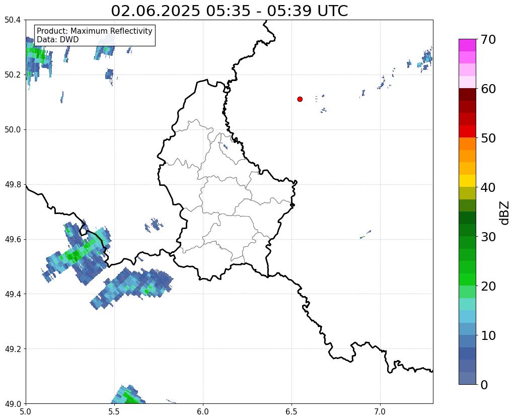The image size is (515, 420).
Task: Pick the orange swatch just below 50 dBZ
Action: point(467,144)
